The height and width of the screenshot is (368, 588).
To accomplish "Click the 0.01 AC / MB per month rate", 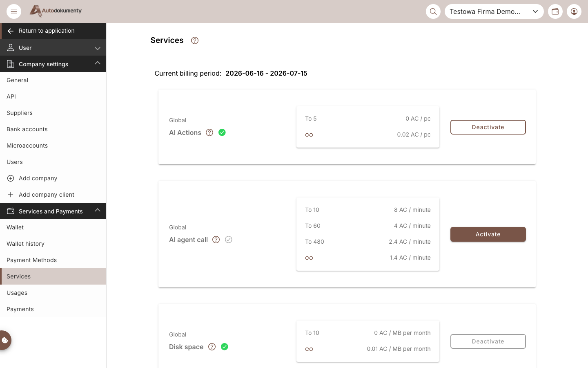I will coord(399,349).
